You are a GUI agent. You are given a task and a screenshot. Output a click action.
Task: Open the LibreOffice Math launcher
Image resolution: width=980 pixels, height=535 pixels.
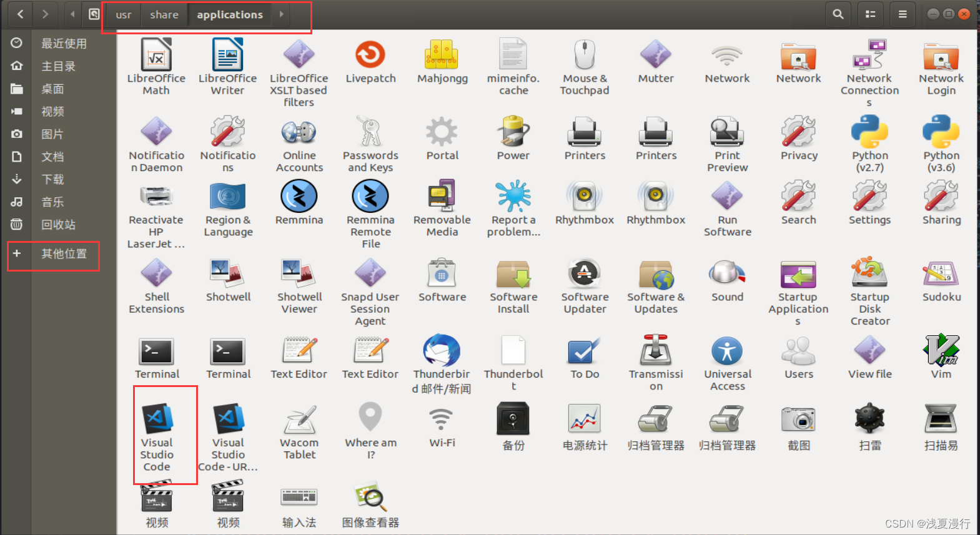point(156,54)
